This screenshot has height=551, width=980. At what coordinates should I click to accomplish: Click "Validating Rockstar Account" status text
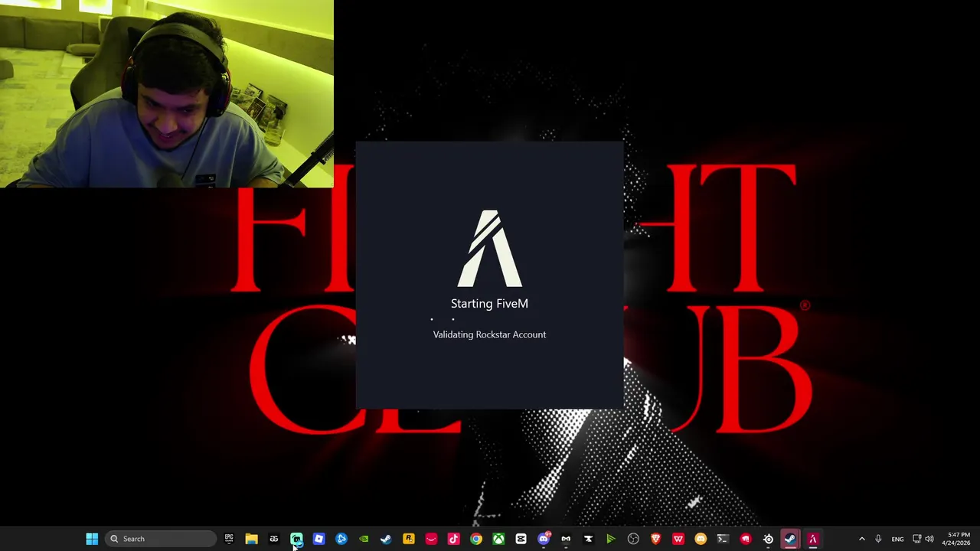click(x=489, y=334)
